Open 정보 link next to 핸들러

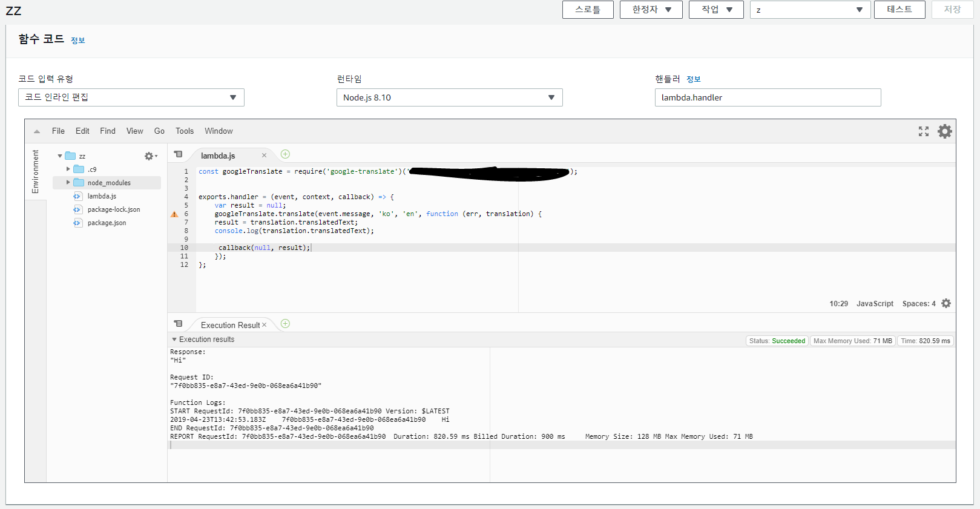pyautogui.click(x=694, y=79)
